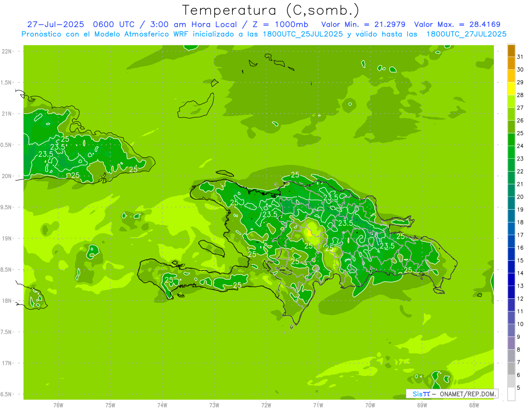Click "3:00 am Hora Local" text
The width and height of the screenshot is (532, 411).
(x=192, y=24)
